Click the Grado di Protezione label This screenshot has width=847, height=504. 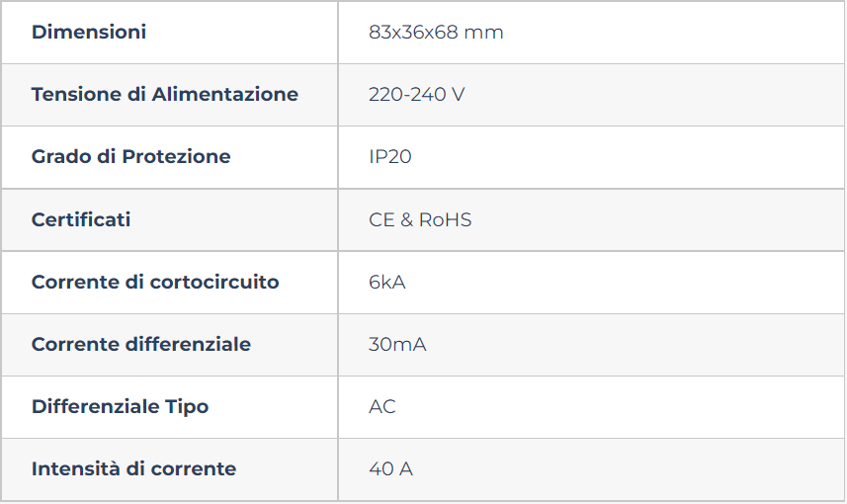point(130,157)
